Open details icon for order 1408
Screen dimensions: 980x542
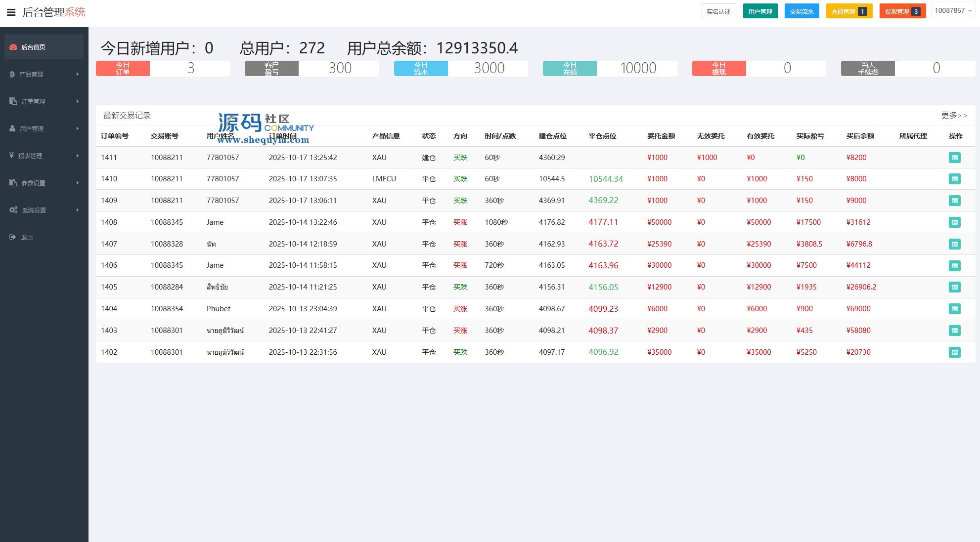point(954,222)
